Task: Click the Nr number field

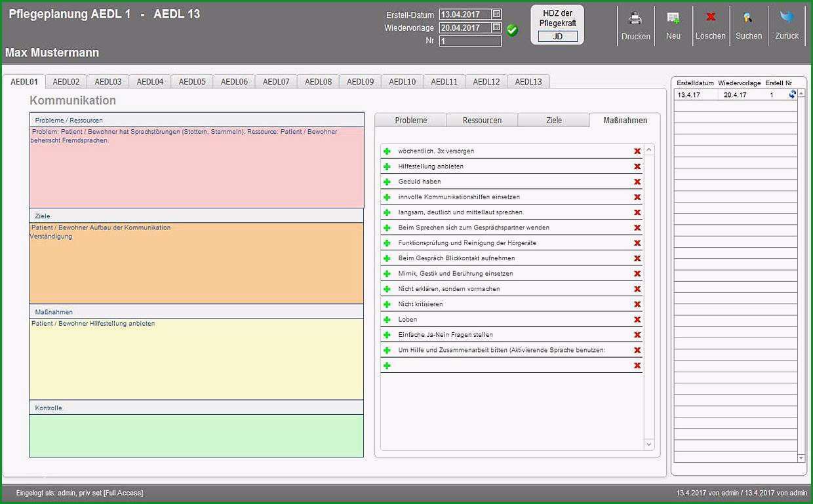Action: coord(470,41)
